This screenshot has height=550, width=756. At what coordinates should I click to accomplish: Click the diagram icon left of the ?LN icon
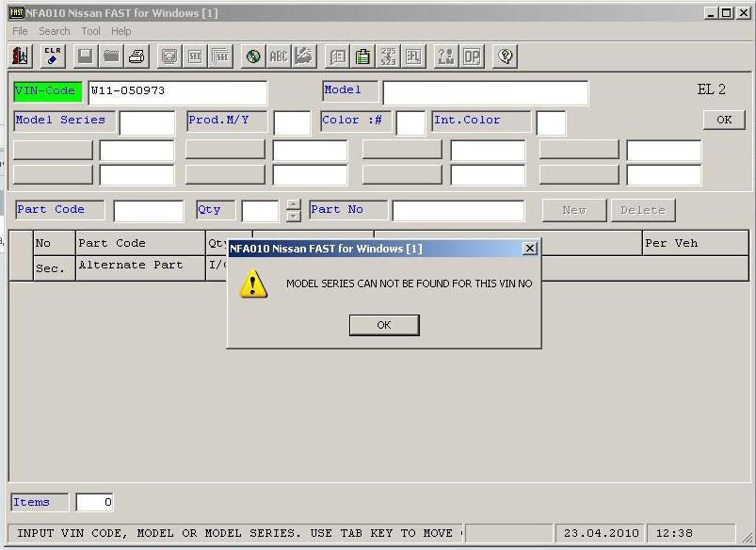point(413,57)
